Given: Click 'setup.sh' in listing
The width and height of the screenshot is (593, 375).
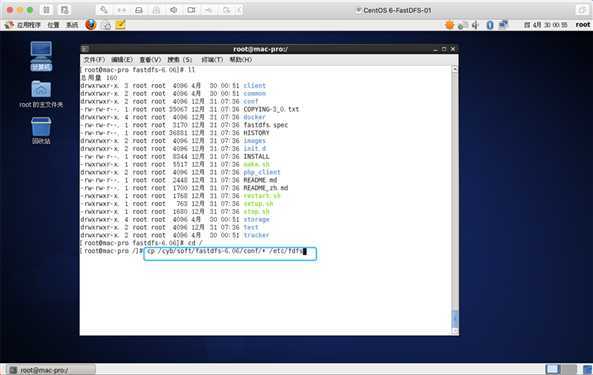Looking at the screenshot, I should tap(258, 204).
